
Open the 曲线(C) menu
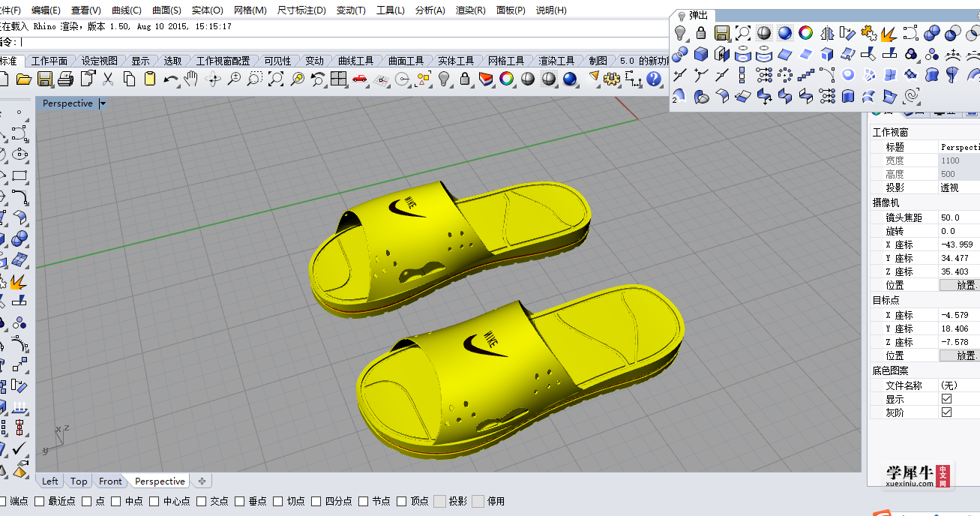point(127,10)
